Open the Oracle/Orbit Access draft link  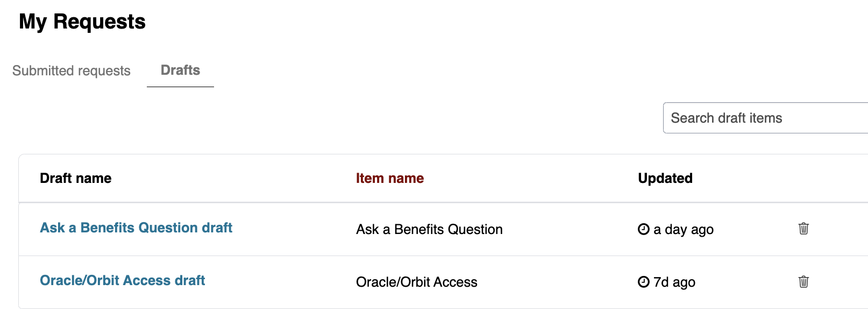point(123,280)
